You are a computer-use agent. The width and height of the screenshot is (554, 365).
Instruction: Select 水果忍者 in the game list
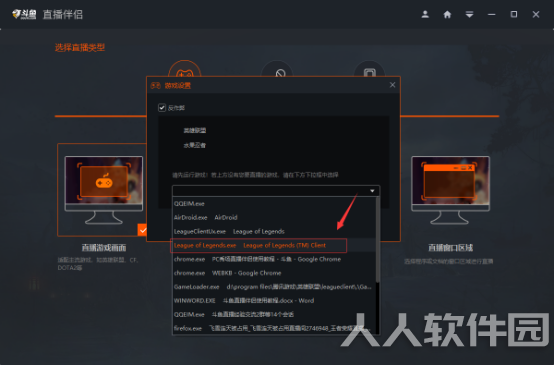(195, 145)
